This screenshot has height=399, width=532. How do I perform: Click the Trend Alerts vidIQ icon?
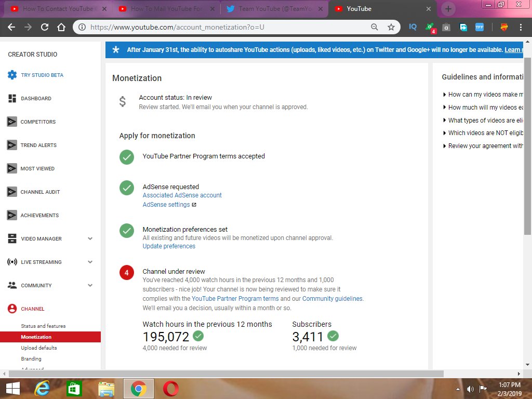pos(12,145)
